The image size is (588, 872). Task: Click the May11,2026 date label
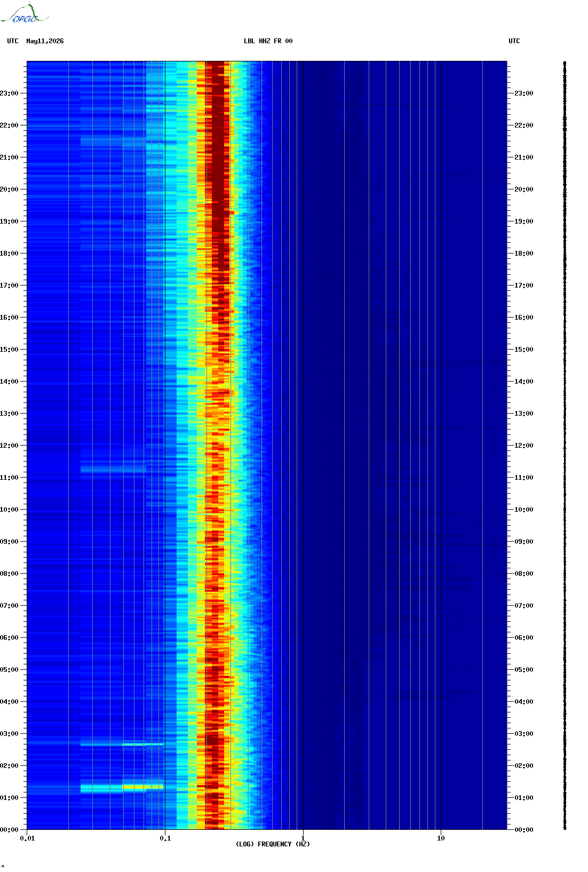(x=45, y=41)
